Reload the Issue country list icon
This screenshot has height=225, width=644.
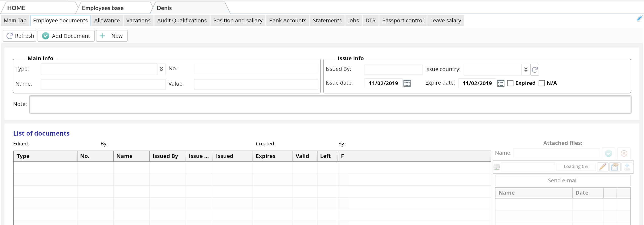click(535, 70)
